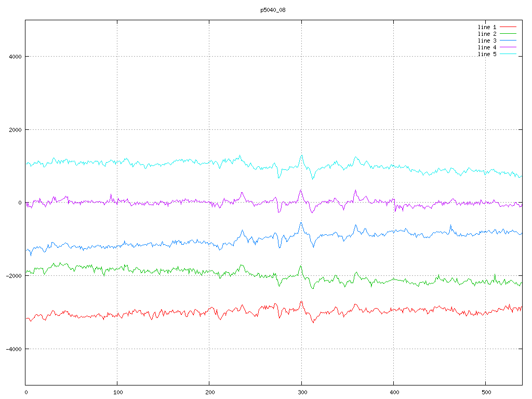Click the y-axis label 4000

tap(15, 57)
